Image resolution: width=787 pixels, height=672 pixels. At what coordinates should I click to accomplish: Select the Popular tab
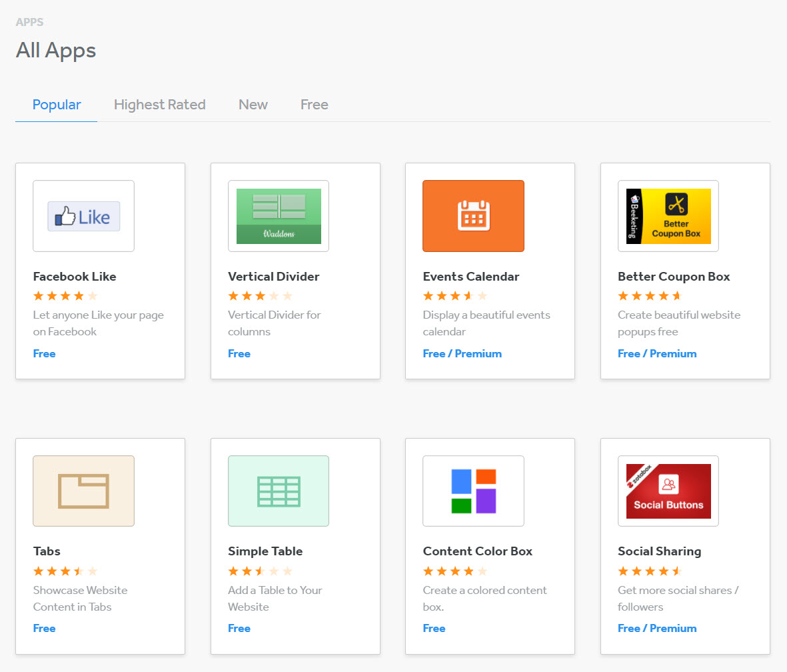pyautogui.click(x=56, y=105)
